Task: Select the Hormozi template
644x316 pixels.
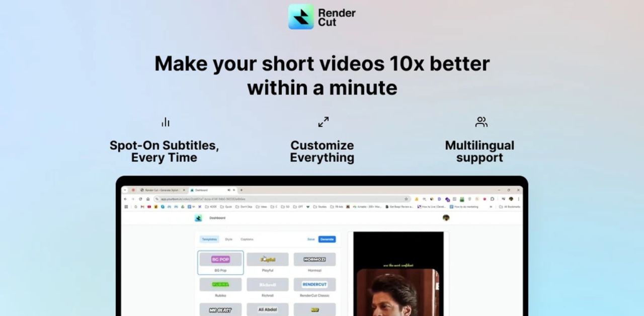Action: [x=314, y=263]
